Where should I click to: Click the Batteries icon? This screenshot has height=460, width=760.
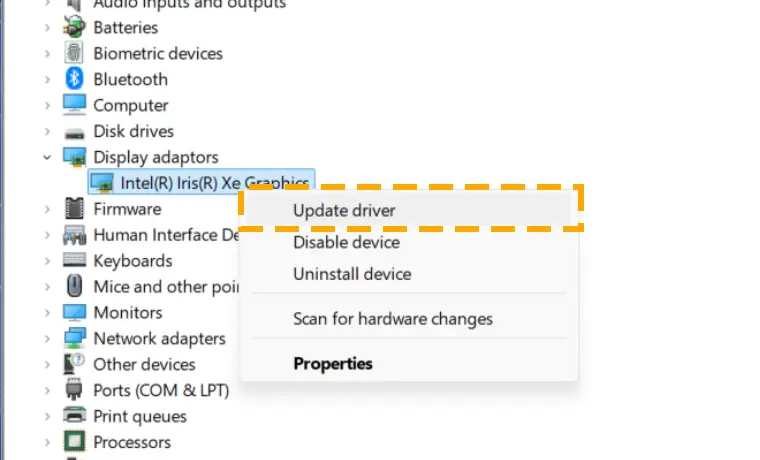pyautogui.click(x=74, y=27)
